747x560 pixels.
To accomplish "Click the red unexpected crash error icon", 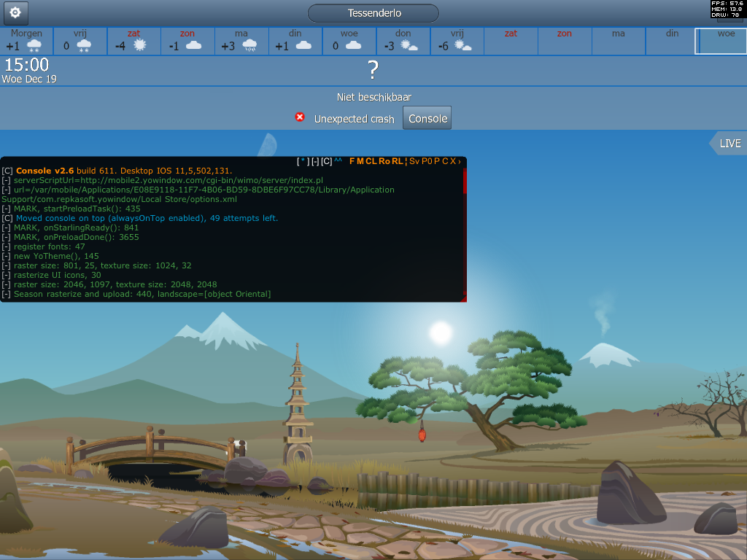I will [x=300, y=117].
